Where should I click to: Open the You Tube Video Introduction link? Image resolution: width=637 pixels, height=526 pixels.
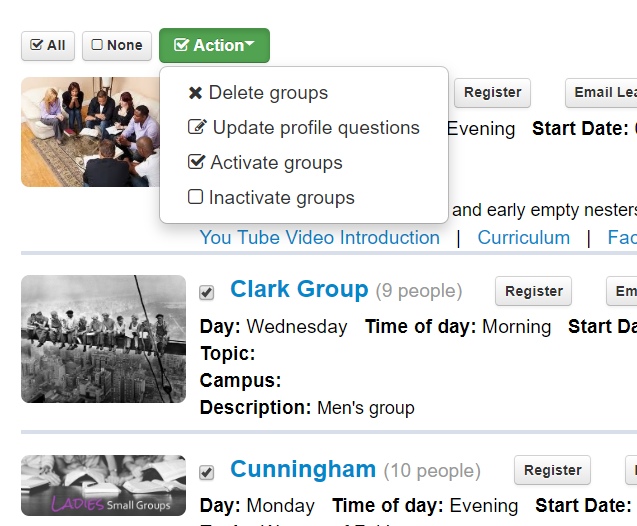click(320, 238)
